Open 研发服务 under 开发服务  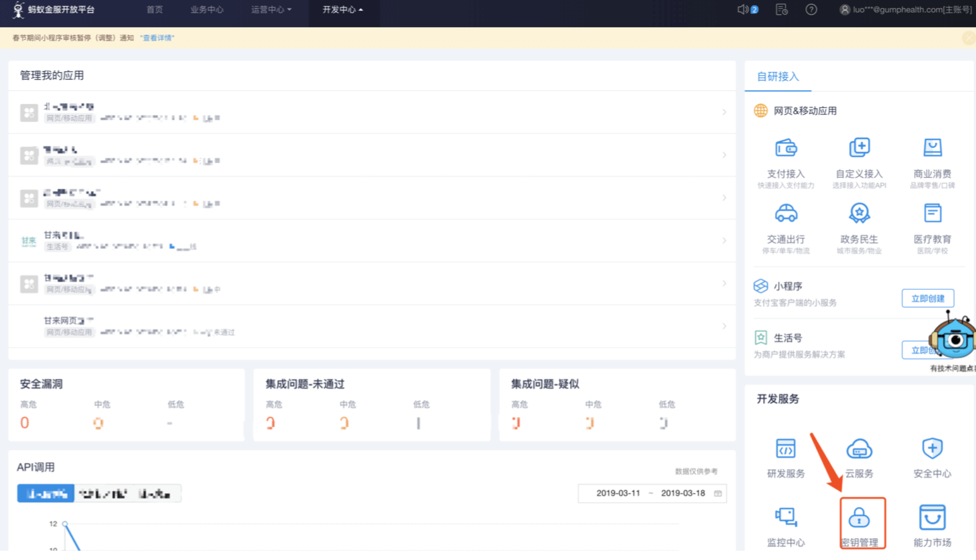pyautogui.click(x=786, y=458)
